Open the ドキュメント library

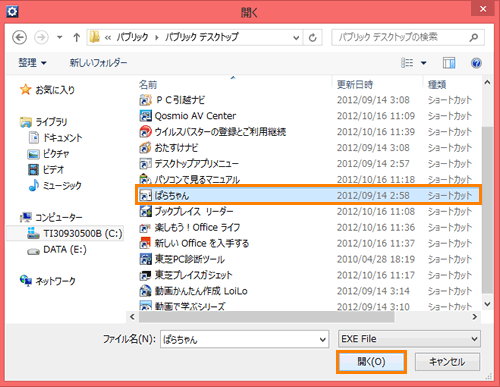(x=55, y=138)
